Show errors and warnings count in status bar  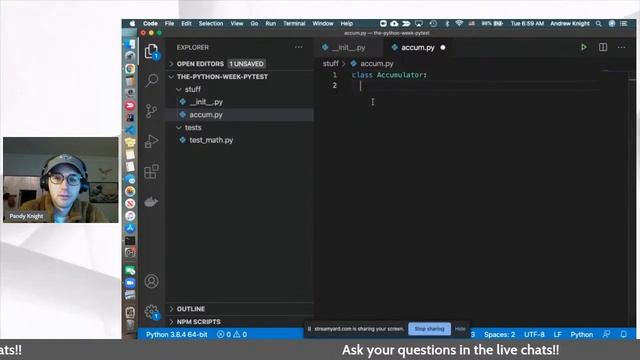pos(232,334)
